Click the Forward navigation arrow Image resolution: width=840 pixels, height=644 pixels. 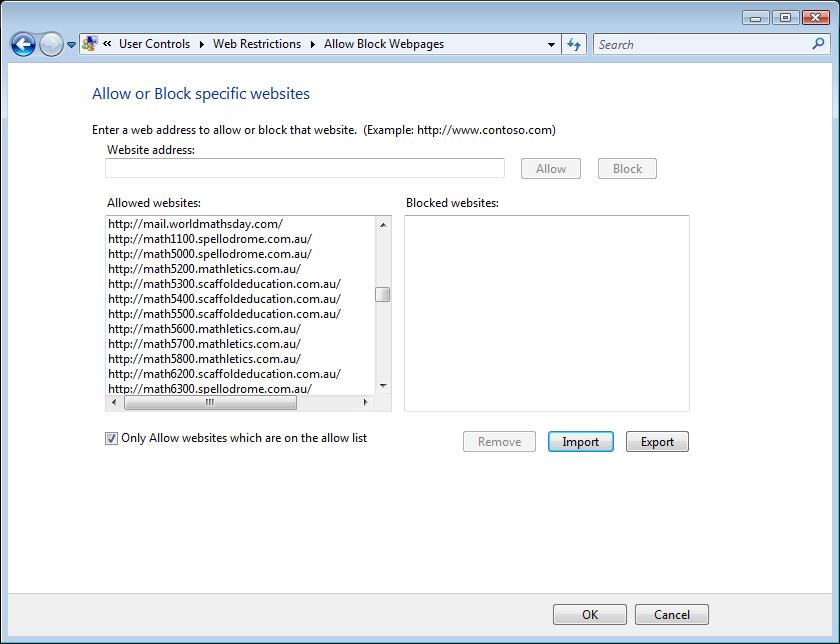[51, 44]
